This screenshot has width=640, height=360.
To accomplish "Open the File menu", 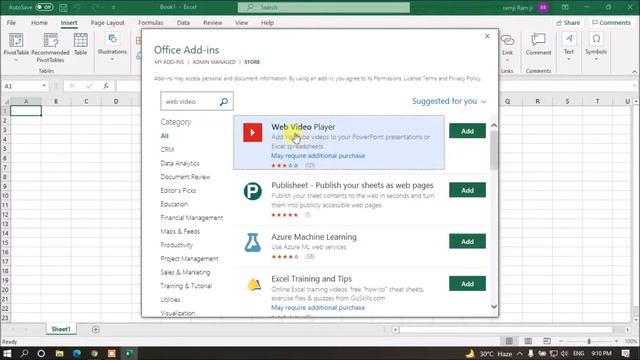I will 11,23.
